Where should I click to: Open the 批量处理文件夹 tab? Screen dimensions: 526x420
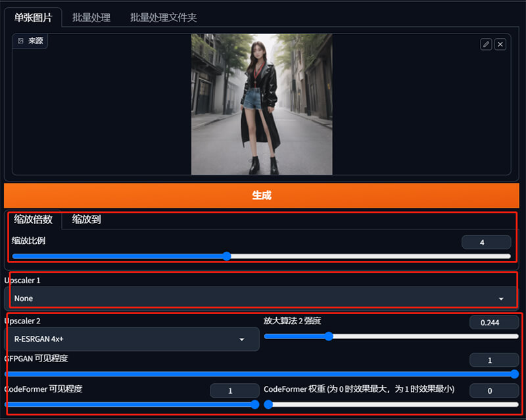164,18
